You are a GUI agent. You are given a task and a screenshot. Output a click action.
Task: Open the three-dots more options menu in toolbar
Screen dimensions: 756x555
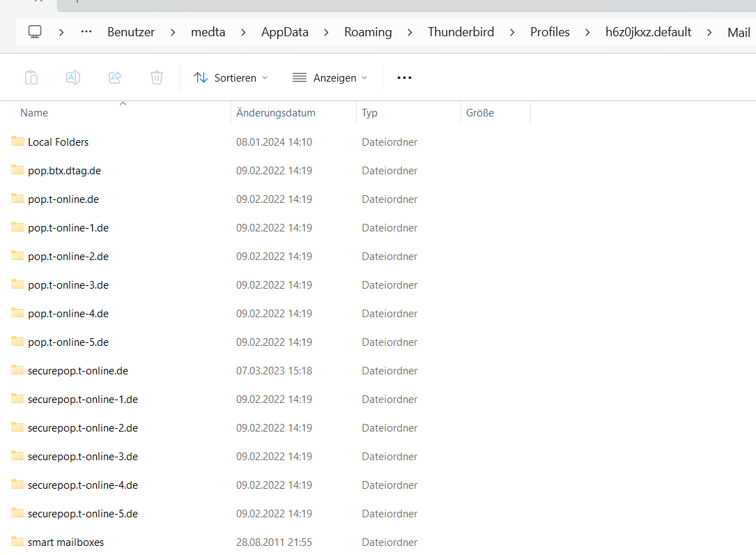tap(404, 77)
